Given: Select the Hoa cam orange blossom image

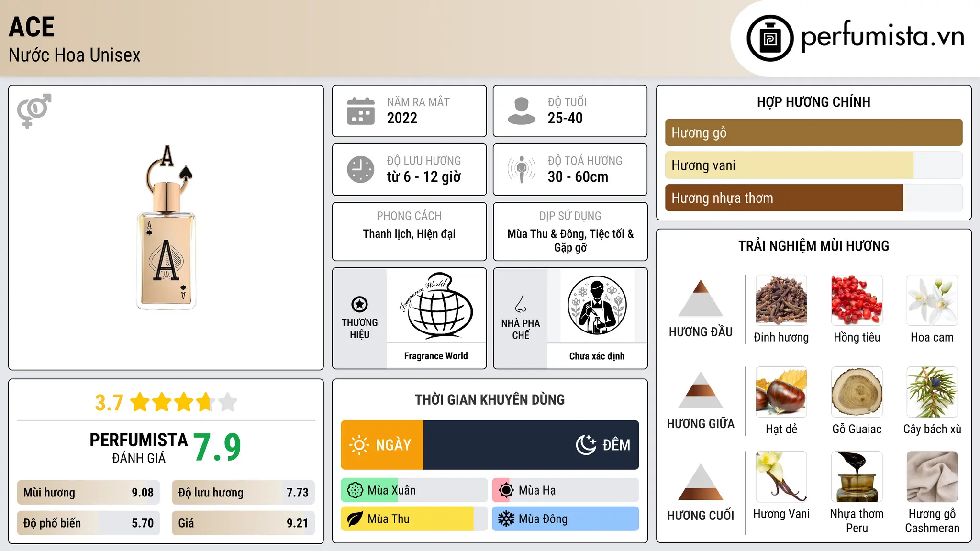Looking at the screenshot, I should click(x=932, y=300).
